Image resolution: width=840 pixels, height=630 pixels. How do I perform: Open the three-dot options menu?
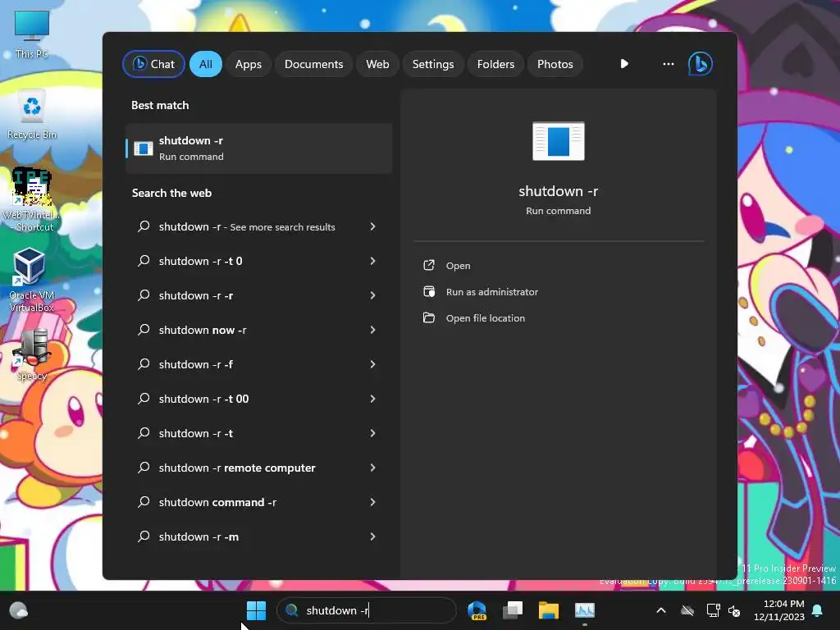point(668,64)
